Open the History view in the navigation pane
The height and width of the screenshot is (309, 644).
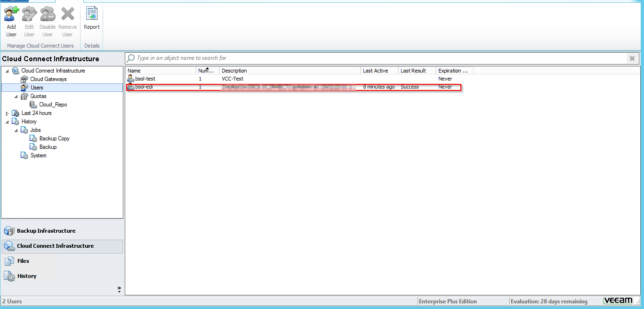tap(62, 276)
